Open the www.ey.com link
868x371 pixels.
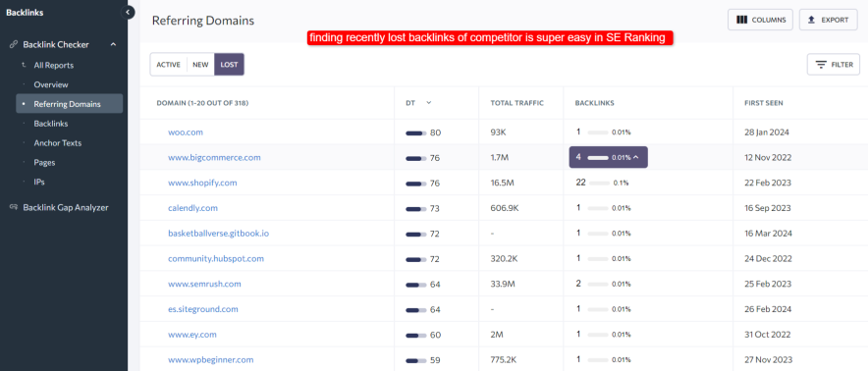tap(192, 335)
